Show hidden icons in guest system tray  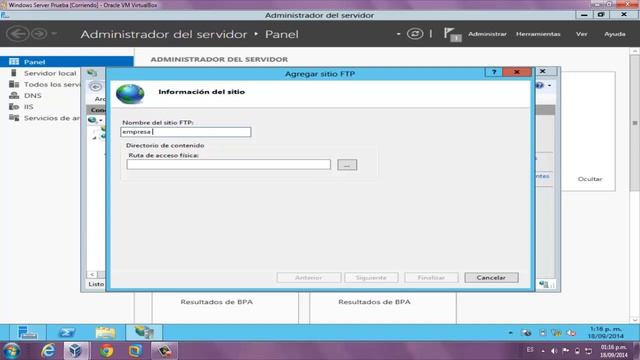coord(510,333)
